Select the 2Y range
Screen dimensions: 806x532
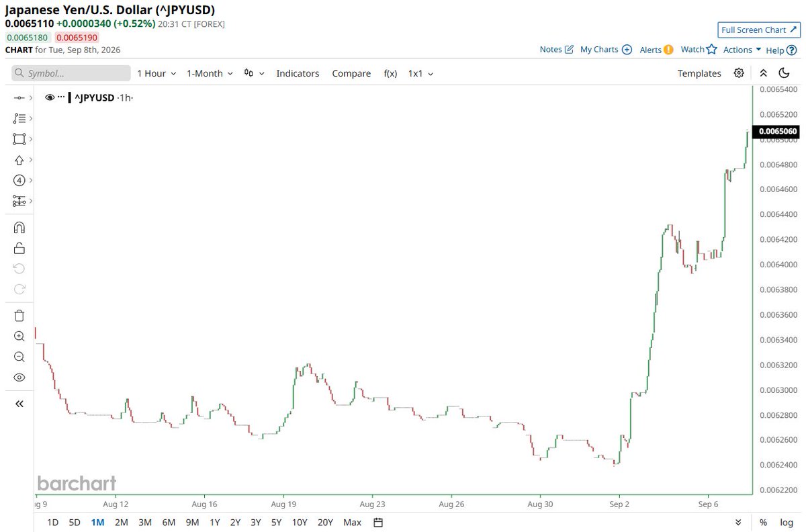[x=235, y=522]
